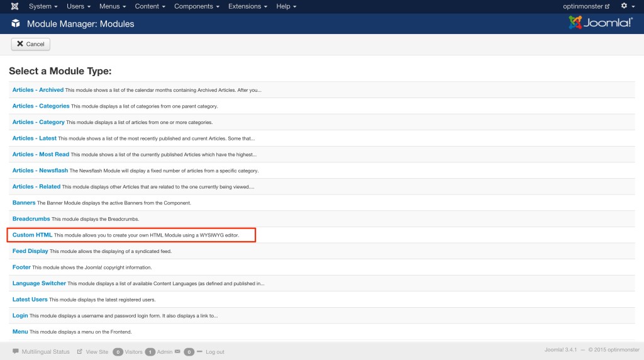The height and width of the screenshot is (360, 644).
Task: Open Multilingual Status in footer
Action: [x=45, y=352]
